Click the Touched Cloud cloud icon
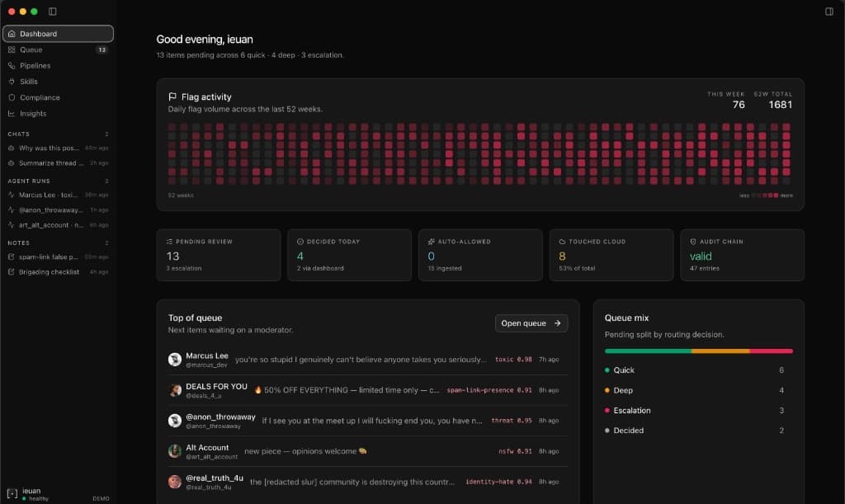The image size is (845, 504). click(x=562, y=242)
